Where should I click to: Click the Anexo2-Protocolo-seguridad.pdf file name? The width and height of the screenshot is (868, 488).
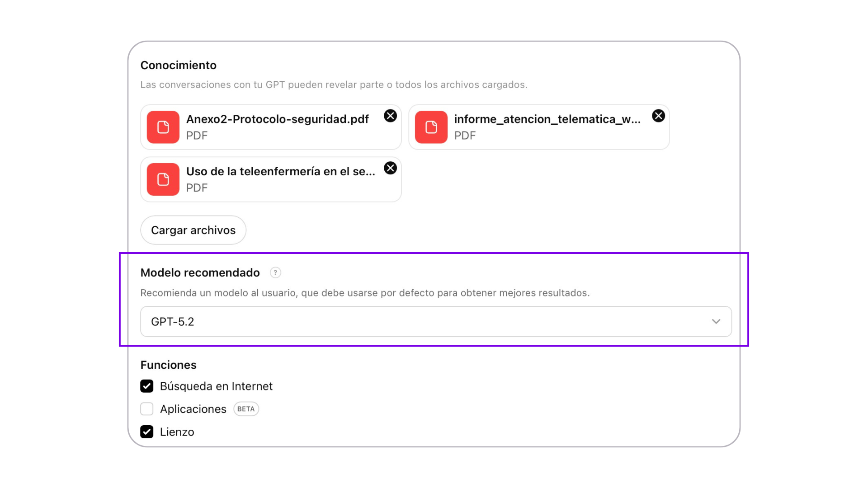[x=277, y=119]
